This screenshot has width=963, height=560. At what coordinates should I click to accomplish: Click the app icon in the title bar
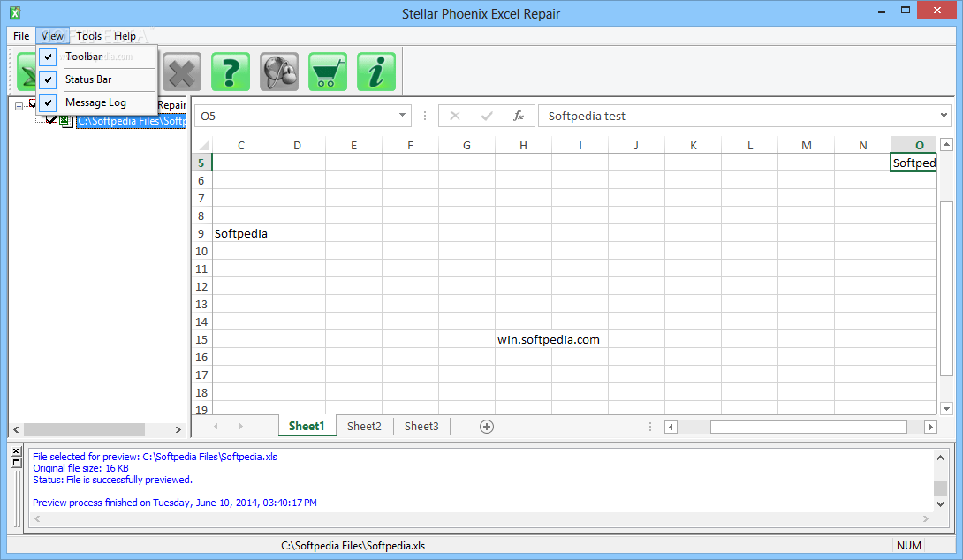pos(15,13)
